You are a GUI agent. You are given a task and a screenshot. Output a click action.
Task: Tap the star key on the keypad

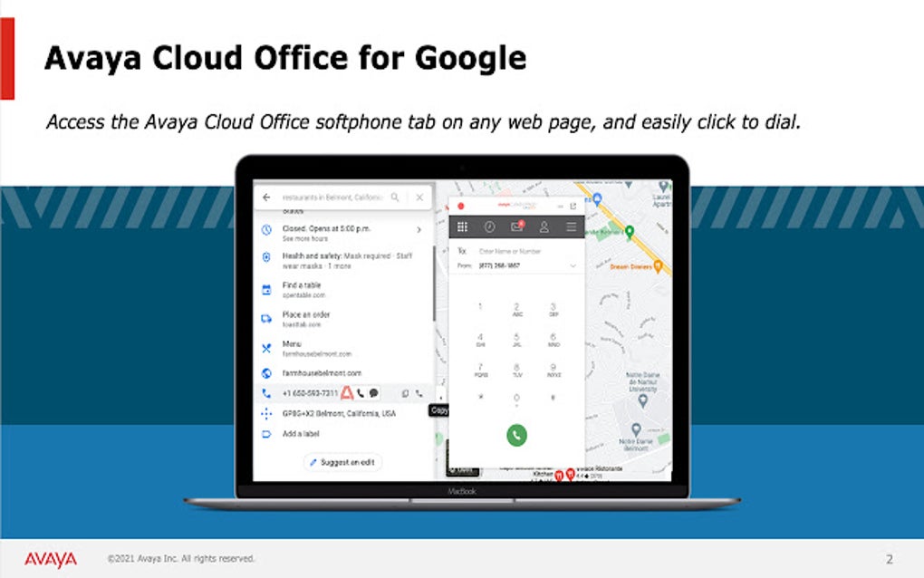480,397
